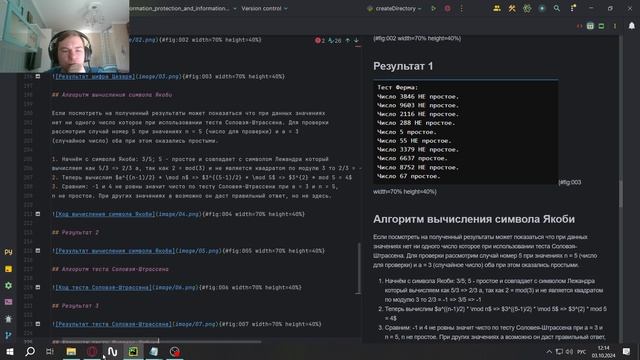Open Git tool window
The height and width of the screenshot is (360, 640).
[8, 336]
